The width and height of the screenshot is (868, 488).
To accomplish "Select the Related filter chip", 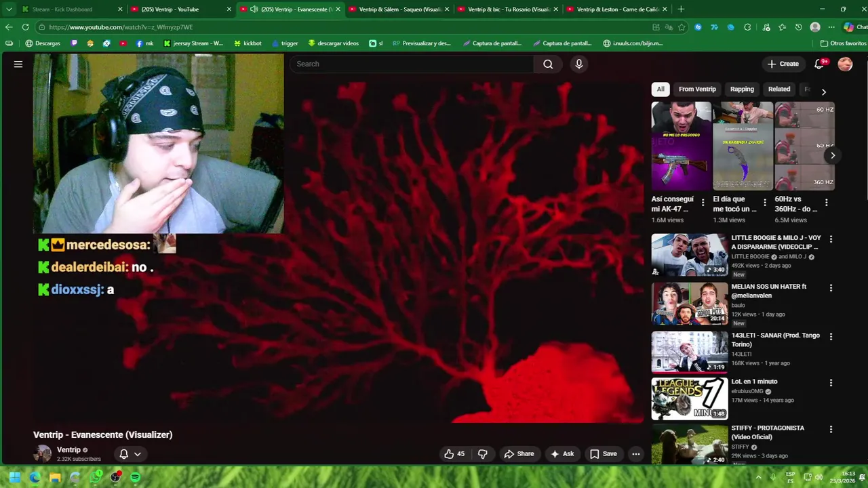I will pos(779,89).
